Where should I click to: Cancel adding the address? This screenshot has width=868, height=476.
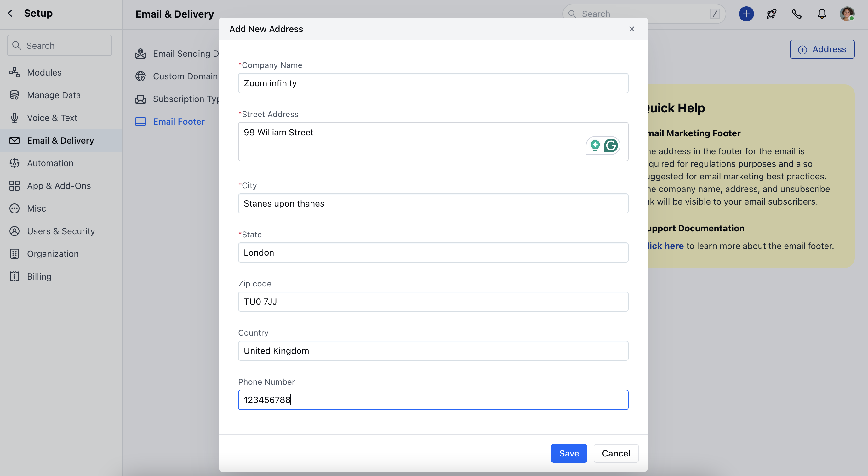tap(616, 453)
